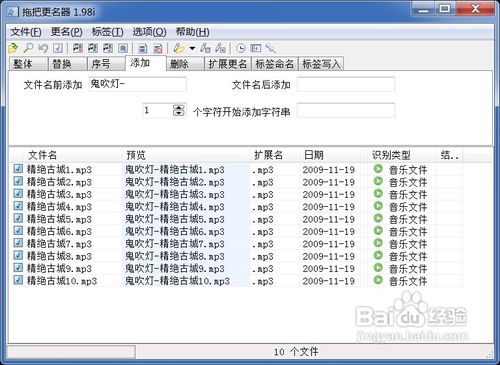This screenshot has width=500, height=365.
Task: Switch to the 整体 tab
Action: (x=29, y=64)
